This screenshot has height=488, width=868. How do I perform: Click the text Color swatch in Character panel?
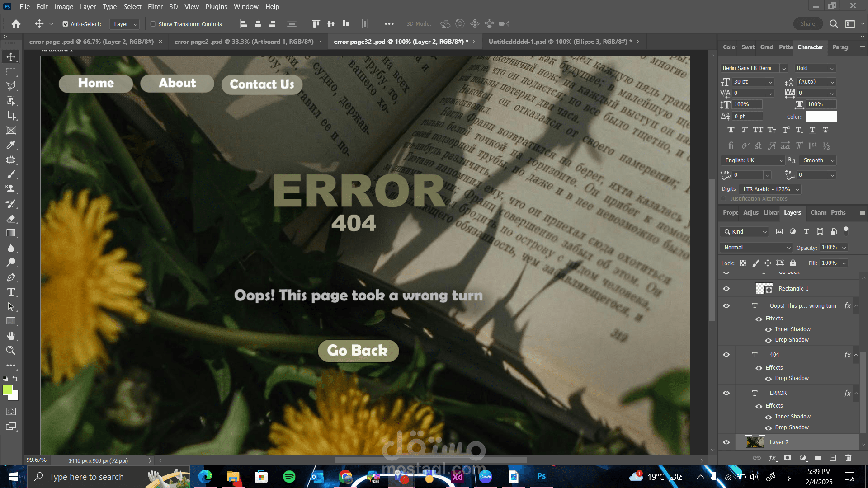tap(821, 117)
